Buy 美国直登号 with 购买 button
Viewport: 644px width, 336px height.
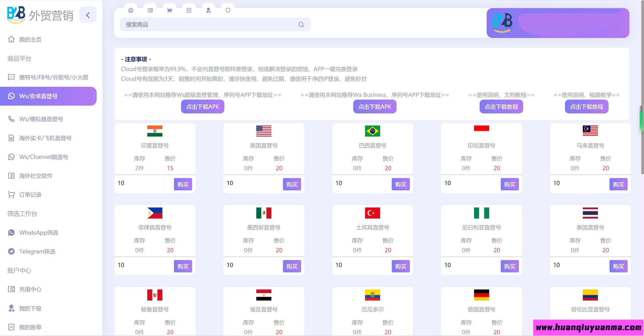pos(292,184)
